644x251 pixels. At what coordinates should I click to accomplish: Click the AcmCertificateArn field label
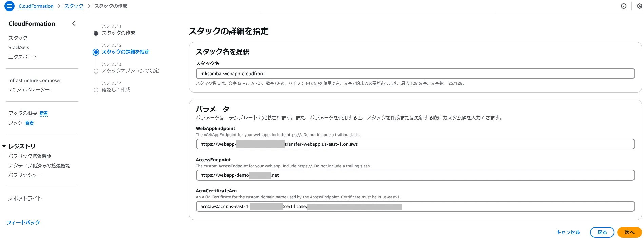(216, 191)
